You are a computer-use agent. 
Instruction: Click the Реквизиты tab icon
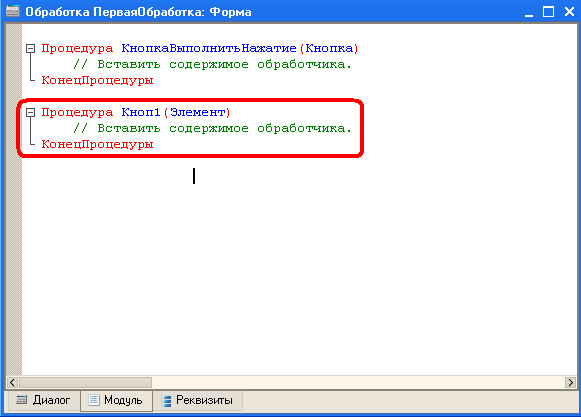point(167,401)
